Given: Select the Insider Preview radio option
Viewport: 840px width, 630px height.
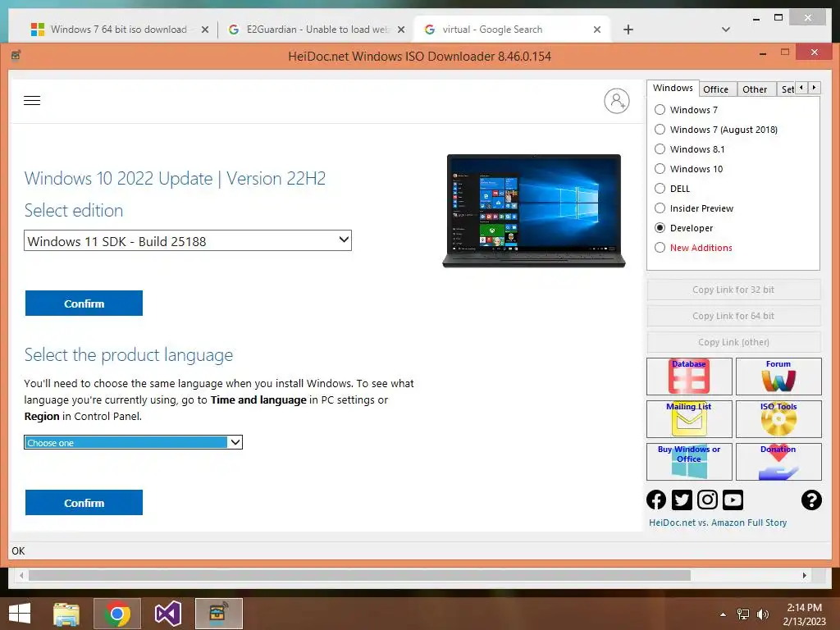Looking at the screenshot, I should pyautogui.click(x=694, y=208).
